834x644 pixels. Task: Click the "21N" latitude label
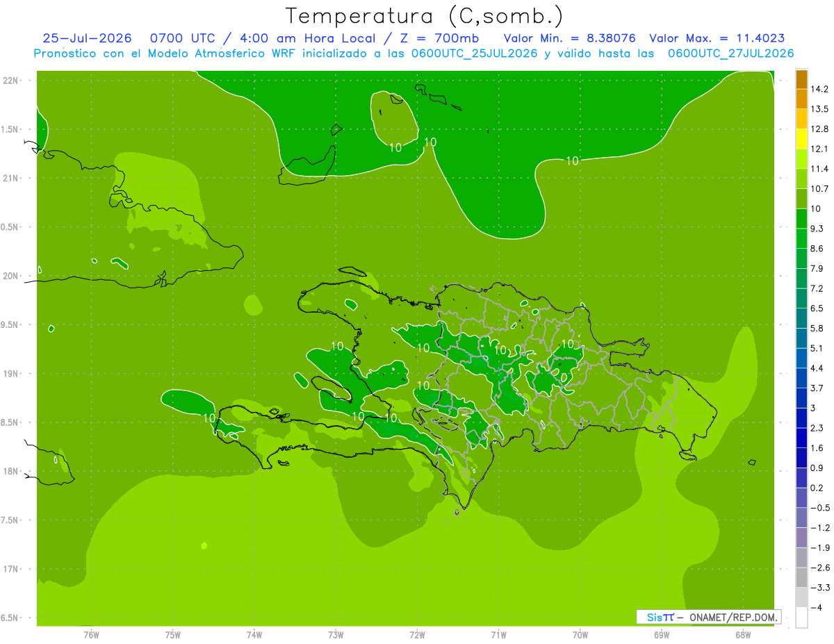tap(12, 179)
